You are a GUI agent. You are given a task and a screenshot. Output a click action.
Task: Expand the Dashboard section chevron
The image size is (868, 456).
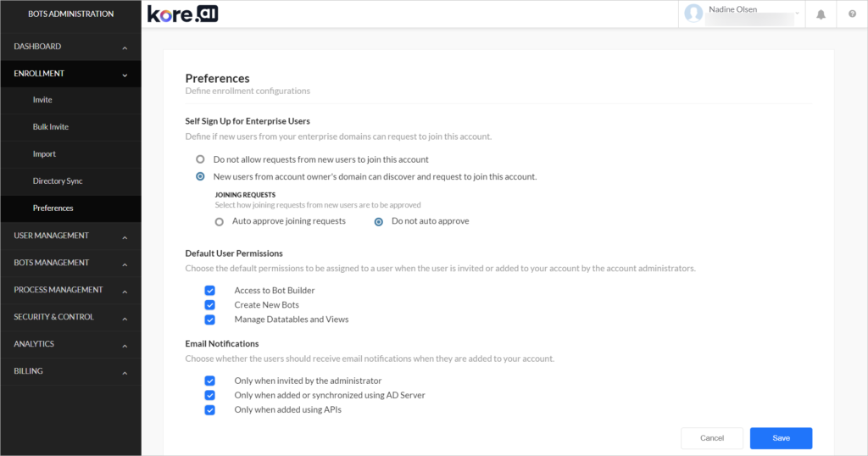125,48
